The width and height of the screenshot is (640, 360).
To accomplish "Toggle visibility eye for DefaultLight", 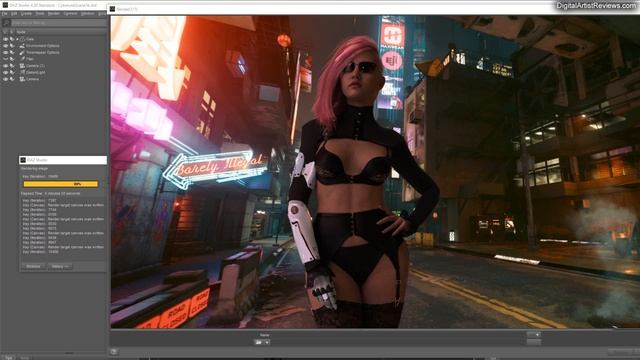I will (x=5, y=72).
